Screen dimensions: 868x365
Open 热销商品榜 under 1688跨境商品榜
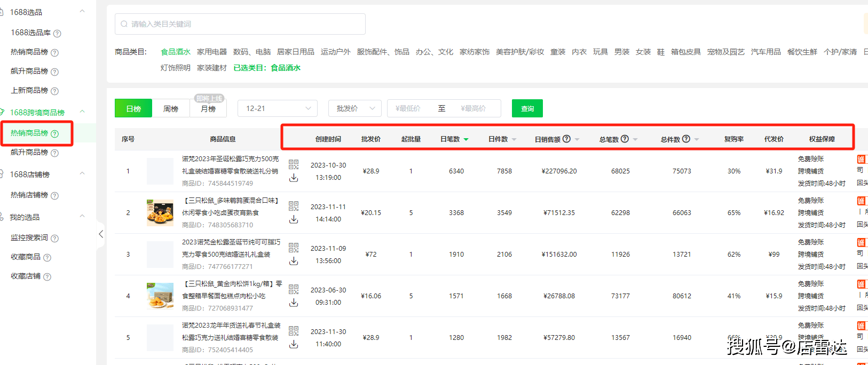[x=29, y=133]
